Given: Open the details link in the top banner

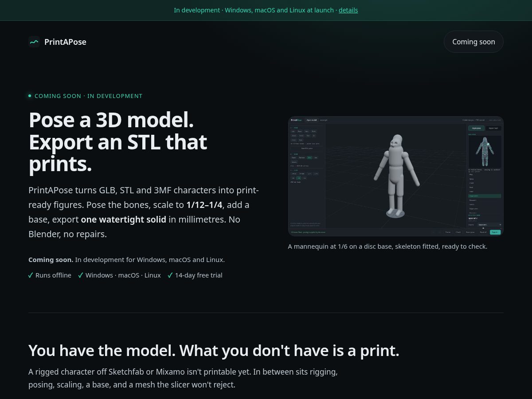Looking at the screenshot, I should [348, 10].
